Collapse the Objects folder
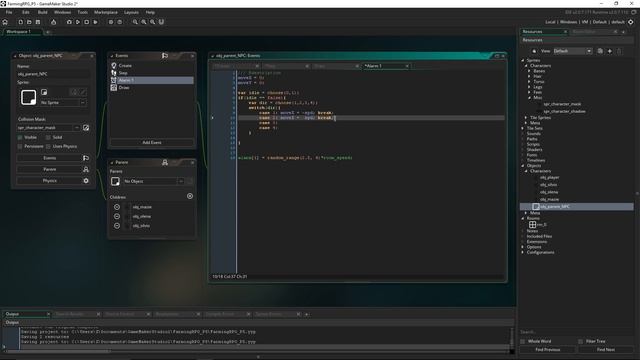Screen dimensions: 640x360 tap(523, 166)
